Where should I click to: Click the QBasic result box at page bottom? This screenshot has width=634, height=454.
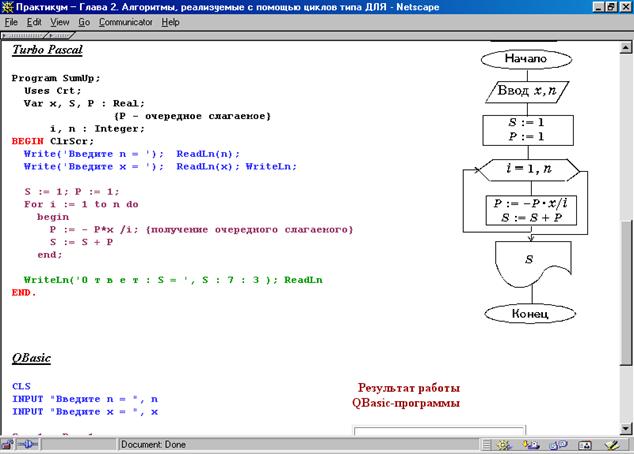point(438,431)
